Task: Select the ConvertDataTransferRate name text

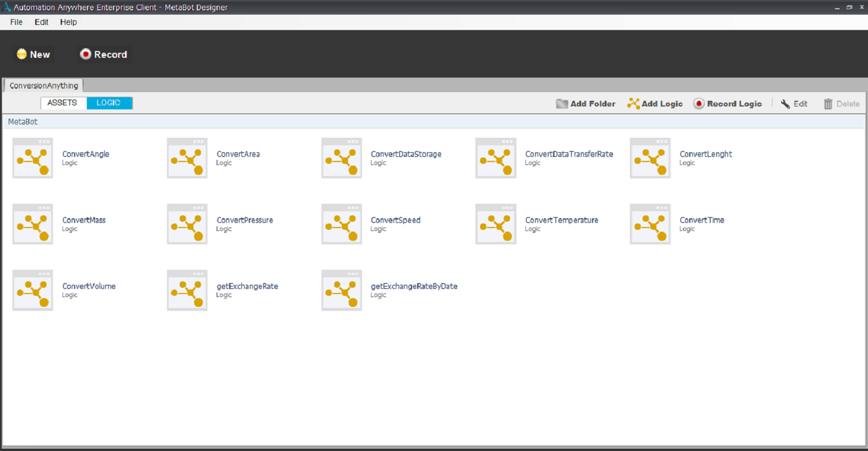Action: tap(569, 154)
